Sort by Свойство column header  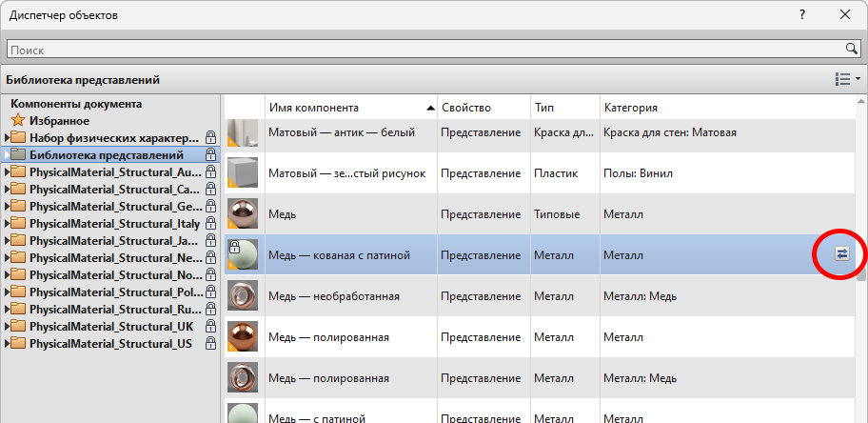coord(483,108)
